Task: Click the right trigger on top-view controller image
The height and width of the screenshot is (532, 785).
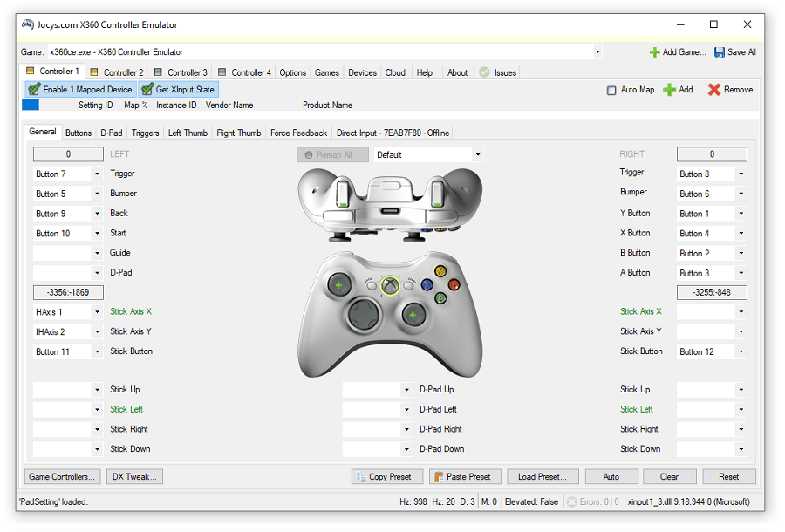Action: (x=437, y=194)
